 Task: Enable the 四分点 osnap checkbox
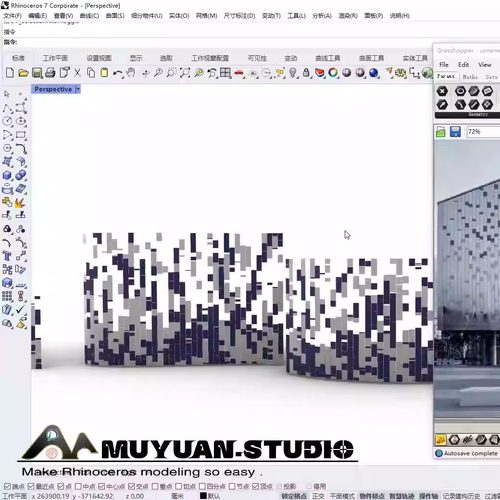(x=202, y=486)
